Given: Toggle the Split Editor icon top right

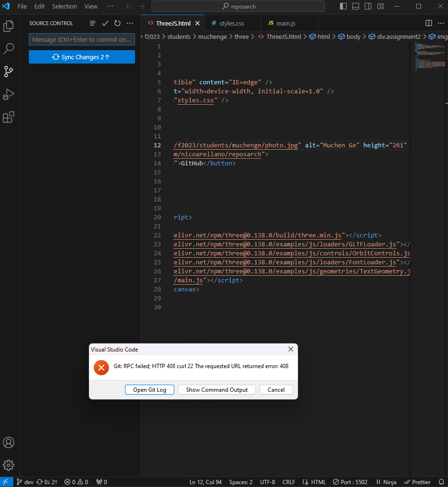Looking at the screenshot, I should (x=429, y=23).
